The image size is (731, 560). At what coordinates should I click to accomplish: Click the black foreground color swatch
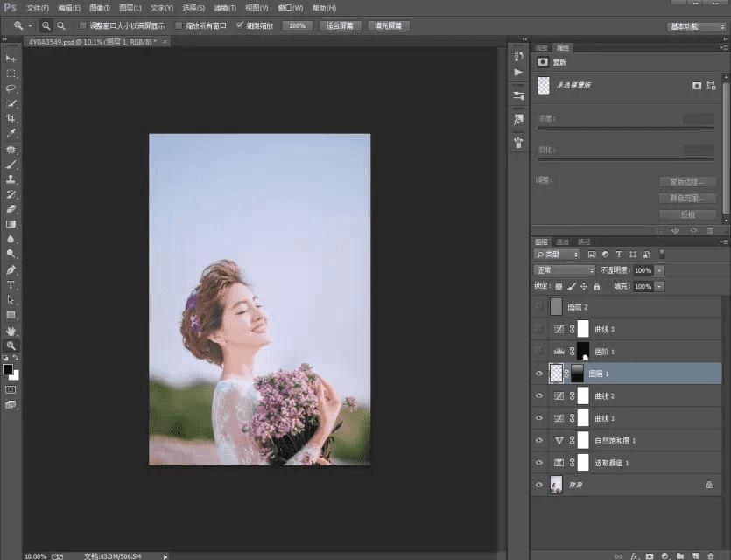pyautogui.click(x=8, y=368)
